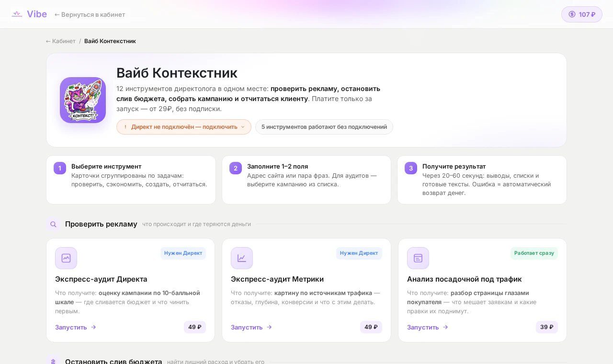Click the 'Работает сразу' badge
This screenshot has height=364, width=613.
tap(534, 253)
